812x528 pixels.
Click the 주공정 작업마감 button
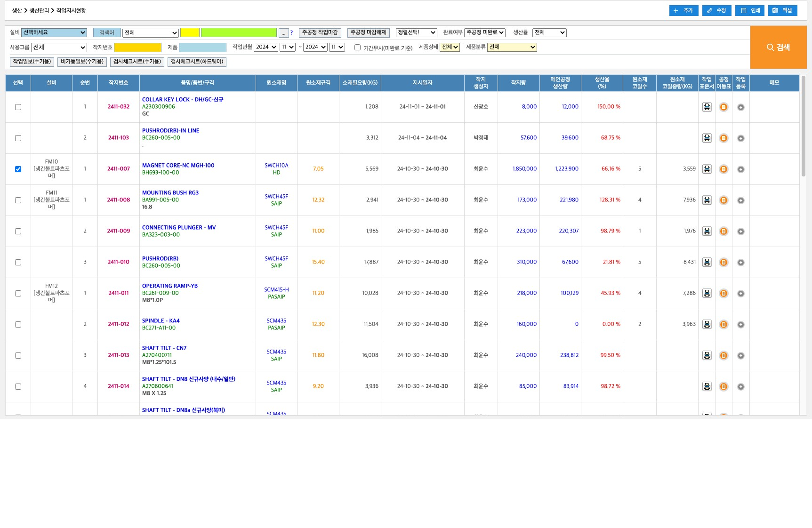click(320, 32)
